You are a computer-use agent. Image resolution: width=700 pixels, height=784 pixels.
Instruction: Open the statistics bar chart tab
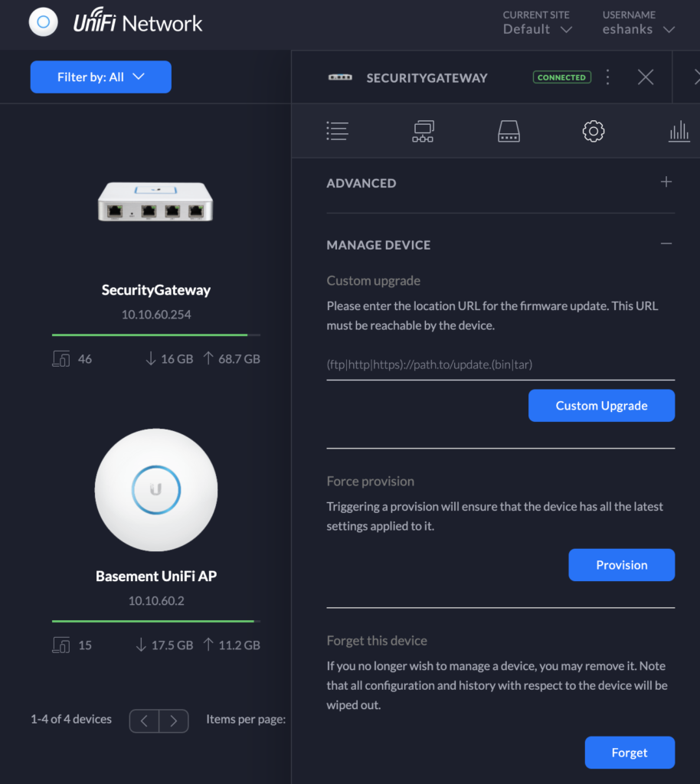(x=679, y=131)
